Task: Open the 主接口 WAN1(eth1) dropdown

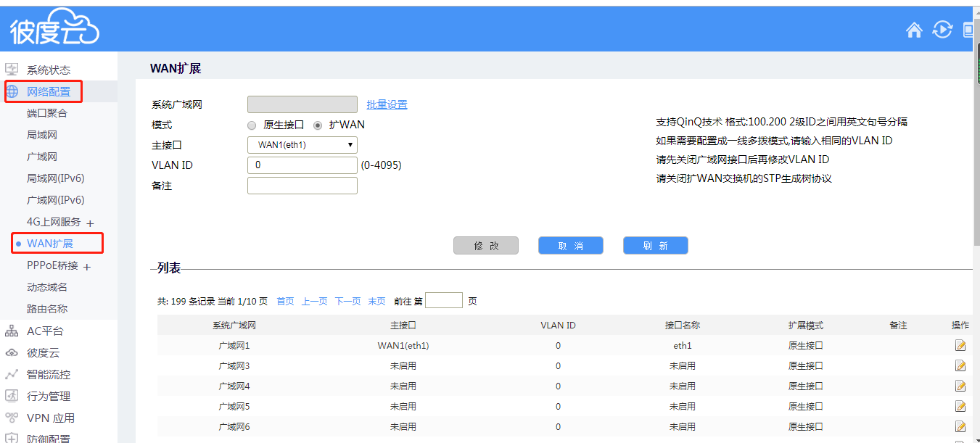Action: 302,145
